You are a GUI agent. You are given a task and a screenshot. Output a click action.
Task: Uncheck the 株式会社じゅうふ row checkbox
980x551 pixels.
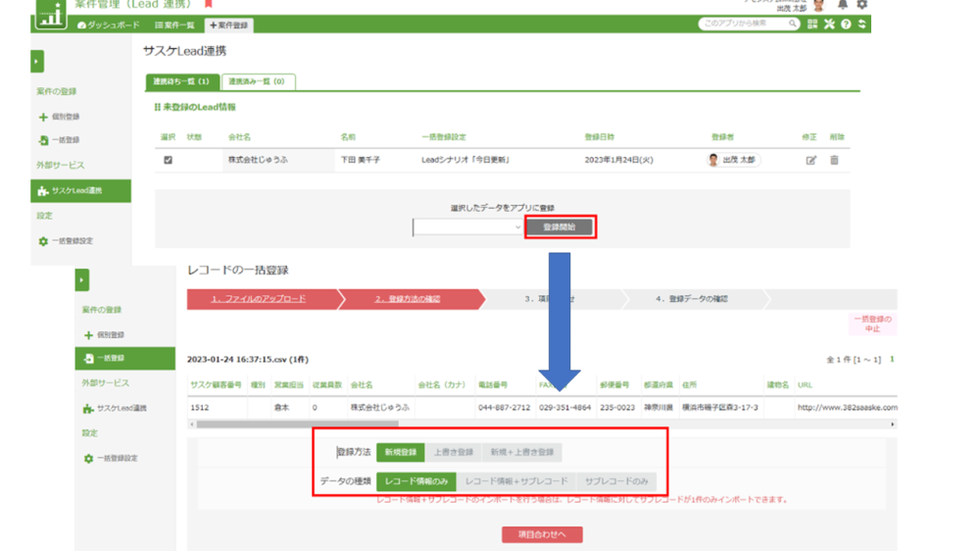(168, 160)
